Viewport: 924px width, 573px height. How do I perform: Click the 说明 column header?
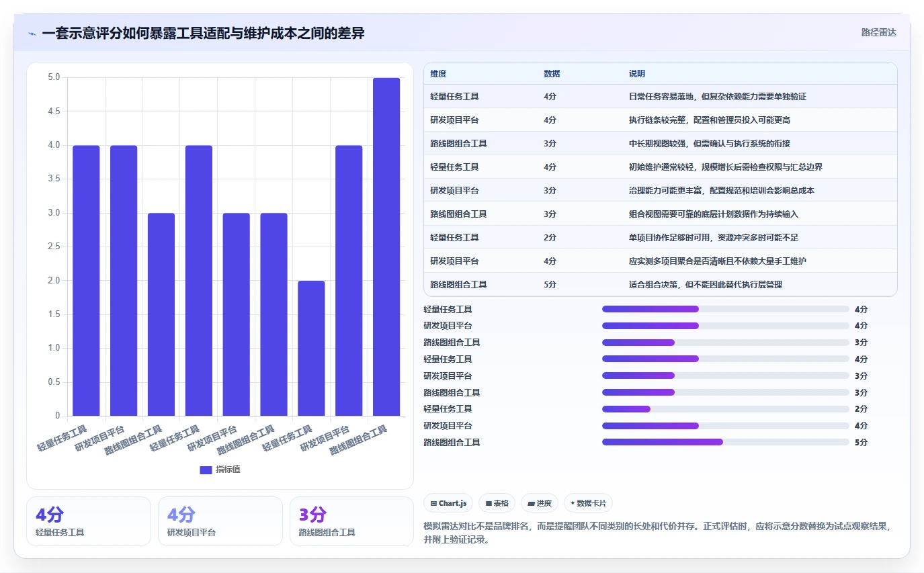tap(637, 73)
